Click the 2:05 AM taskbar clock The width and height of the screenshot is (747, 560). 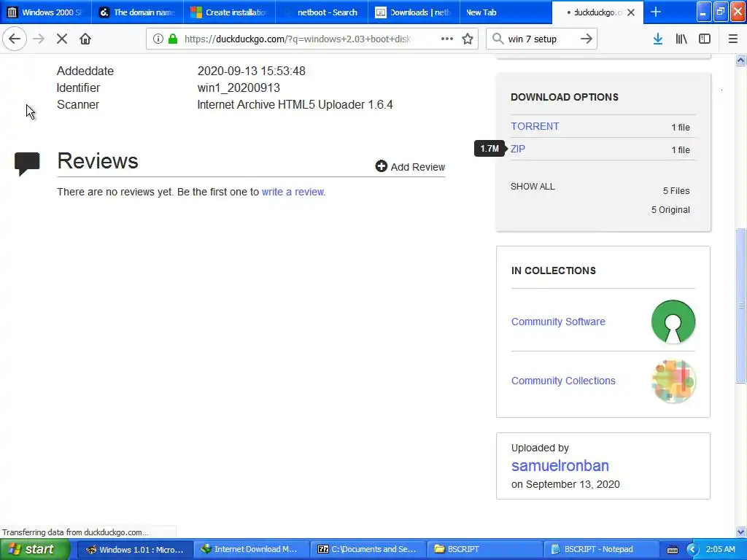pyautogui.click(x=720, y=549)
